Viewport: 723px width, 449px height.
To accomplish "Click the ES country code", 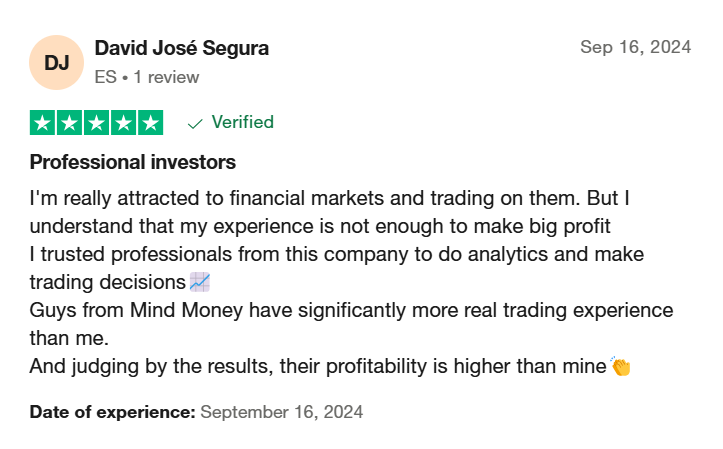I will point(106,77).
